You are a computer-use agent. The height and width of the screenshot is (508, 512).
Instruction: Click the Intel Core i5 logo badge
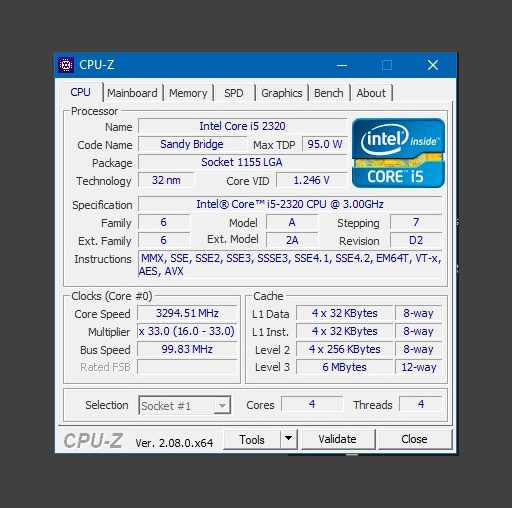398,153
